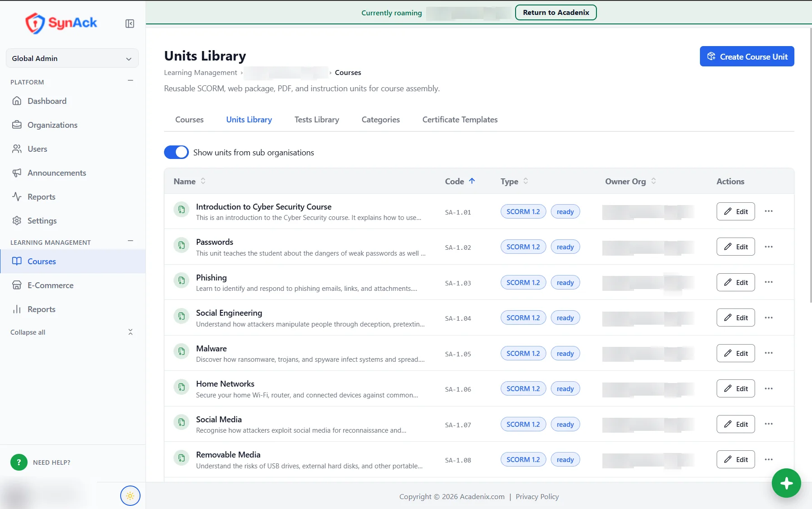Open more actions for Introduction to Cyber Security Course
Viewport: 812px width, 509px height.
click(769, 211)
